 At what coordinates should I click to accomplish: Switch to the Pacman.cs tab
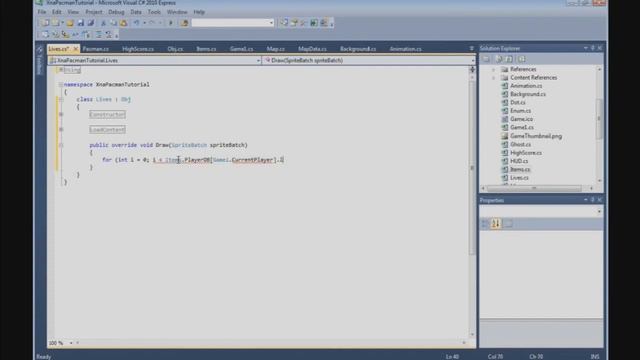tap(96, 49)
